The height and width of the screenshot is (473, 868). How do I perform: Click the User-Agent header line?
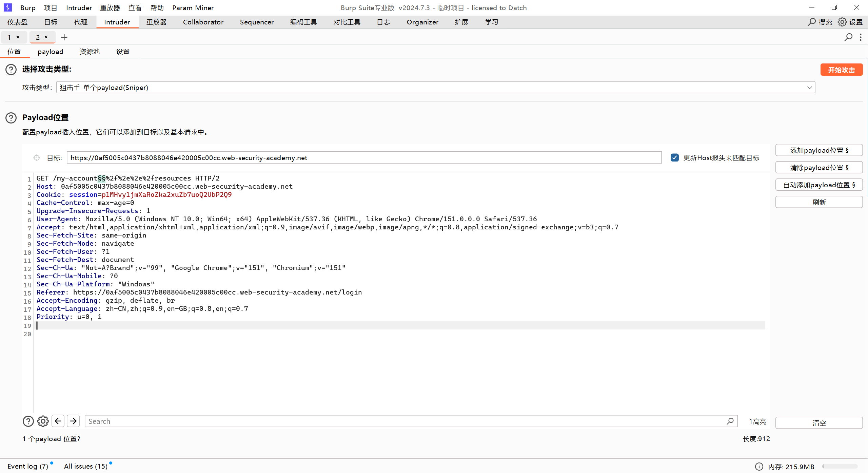pos(287,219)
